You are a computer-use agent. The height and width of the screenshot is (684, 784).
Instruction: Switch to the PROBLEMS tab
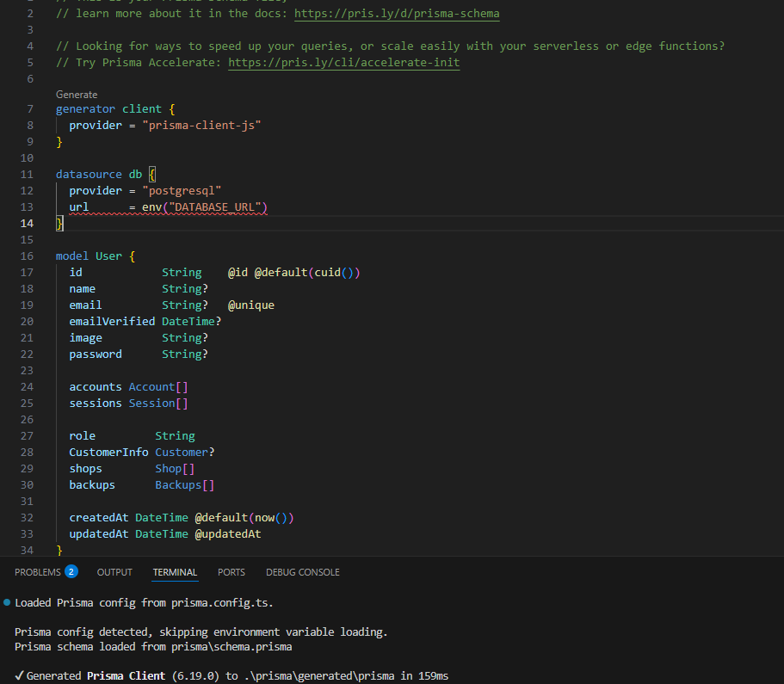pyautogui.click(x=38, y=572)
